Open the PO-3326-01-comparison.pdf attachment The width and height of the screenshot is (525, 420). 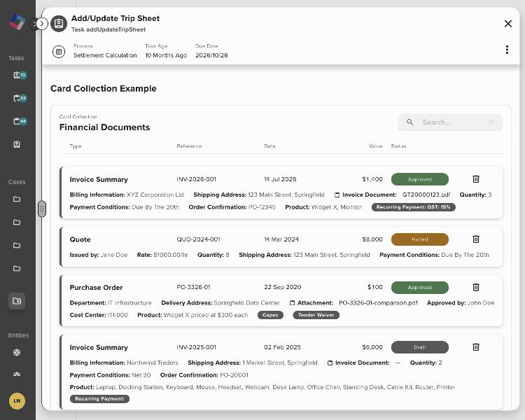point(378,303)
